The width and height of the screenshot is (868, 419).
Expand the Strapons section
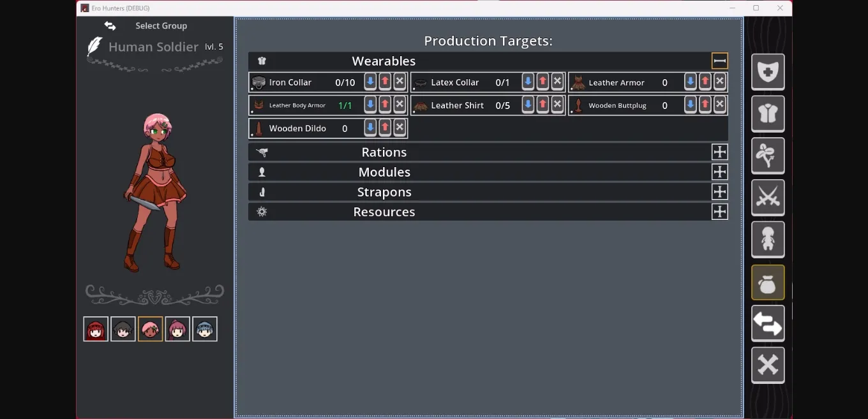pyautogui.click(x=719, y=192)
